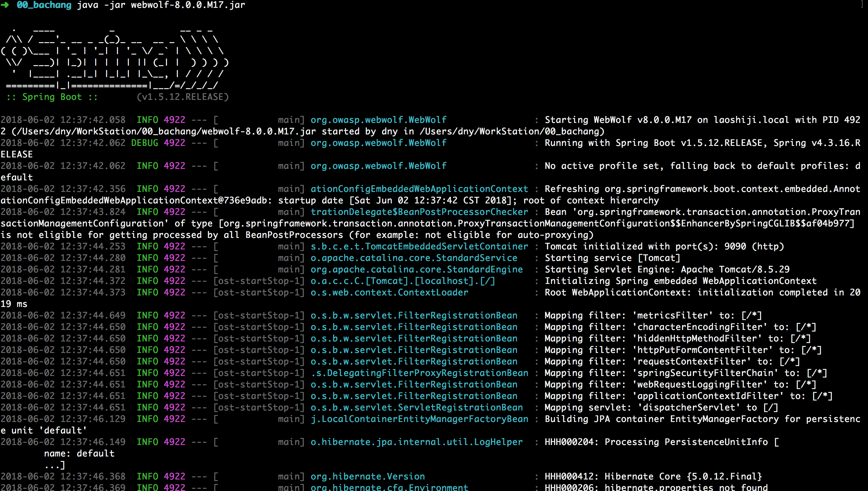Click the 's.b.c.e.t.TomcatEmbeddedServletContainer' logger
Image resolution: width=868 pixels, height=491 pixels.
(419, 246)
